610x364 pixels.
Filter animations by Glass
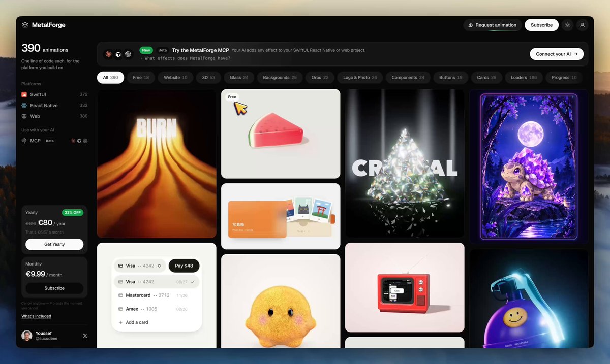pyautogui.click(x=239, y=78)
